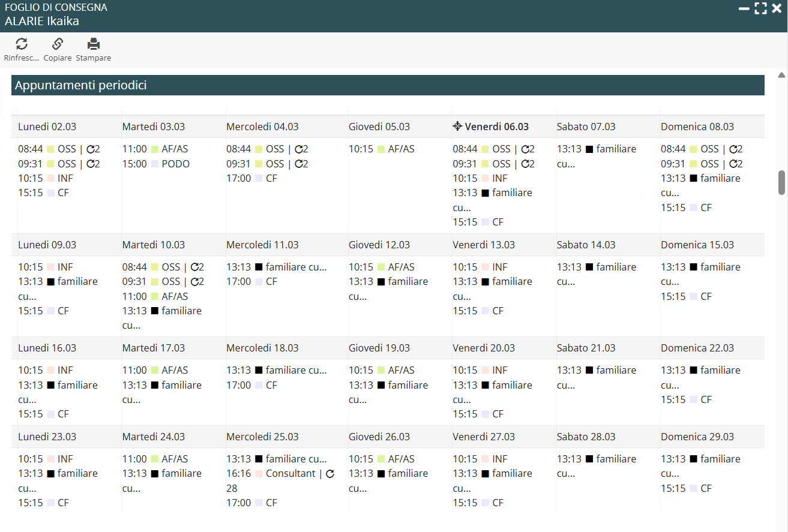Screen dimensions: 788x532
Task: Click the pink swatch on Lunedì 16.03 INF
Action: pos(50,371)
